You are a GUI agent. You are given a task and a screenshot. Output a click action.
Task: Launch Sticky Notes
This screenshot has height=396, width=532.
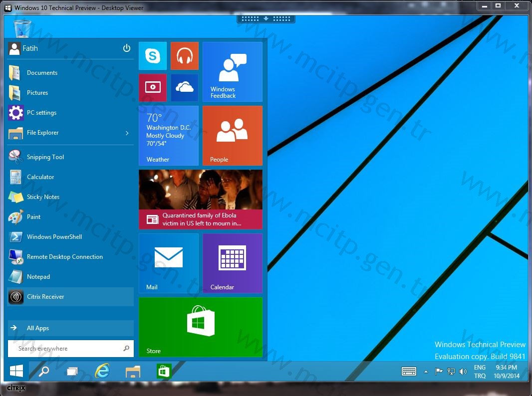[70, 197]
